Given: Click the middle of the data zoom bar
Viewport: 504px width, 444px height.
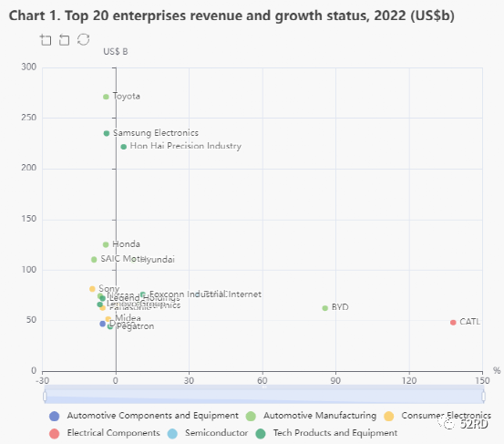Looking at the screenshot, I should click(264, 395).
